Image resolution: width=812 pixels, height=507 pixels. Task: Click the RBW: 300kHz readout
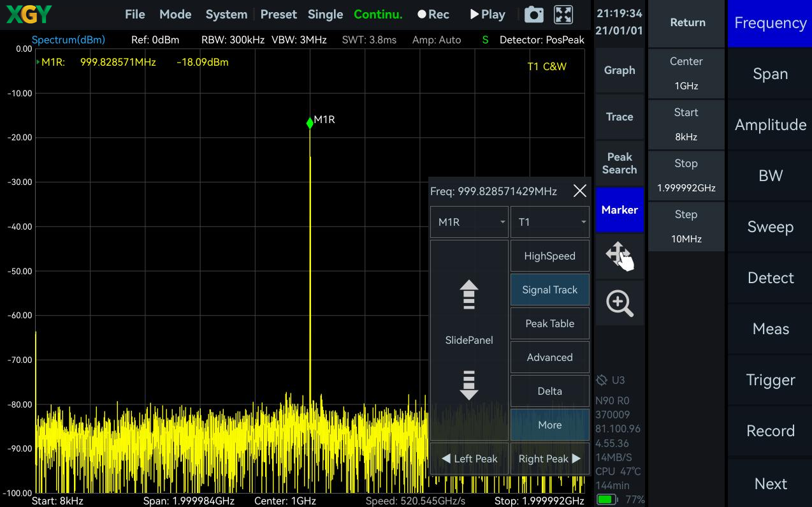coord(233,40)
